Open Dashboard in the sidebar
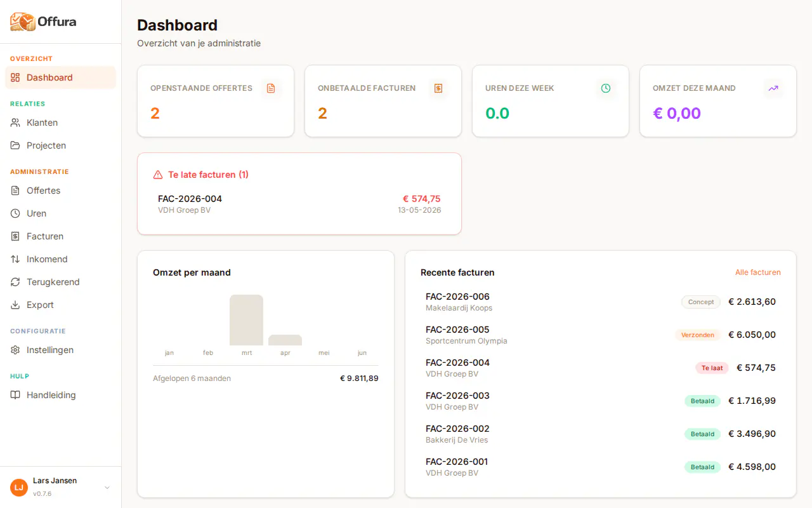 [60, 77]
